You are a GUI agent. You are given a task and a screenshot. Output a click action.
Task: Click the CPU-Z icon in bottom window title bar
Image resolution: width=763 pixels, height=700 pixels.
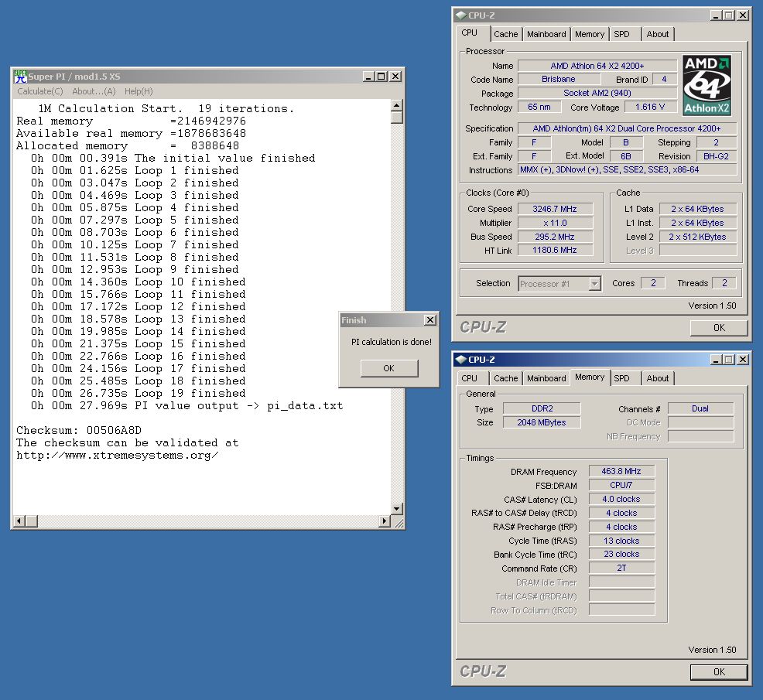pos(460,360)
